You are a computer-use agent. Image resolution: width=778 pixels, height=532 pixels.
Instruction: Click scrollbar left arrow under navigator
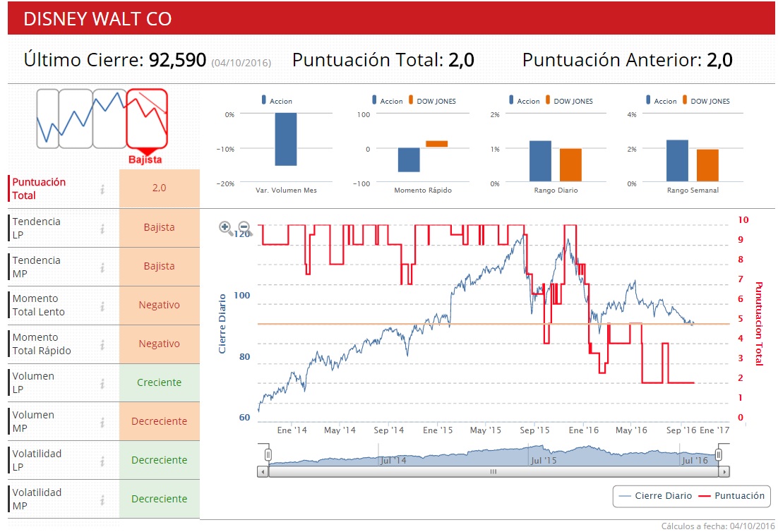pyautogui.click(x=263, y=471)
